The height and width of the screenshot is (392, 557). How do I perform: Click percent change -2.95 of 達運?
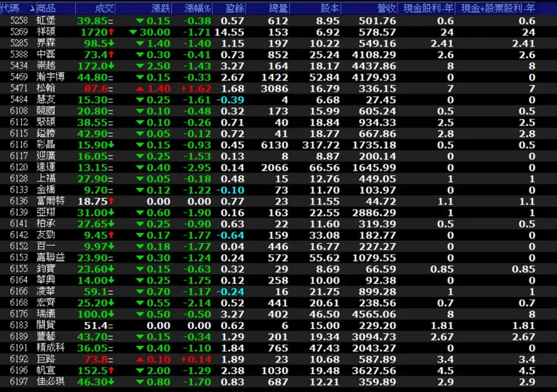[197, 168]
